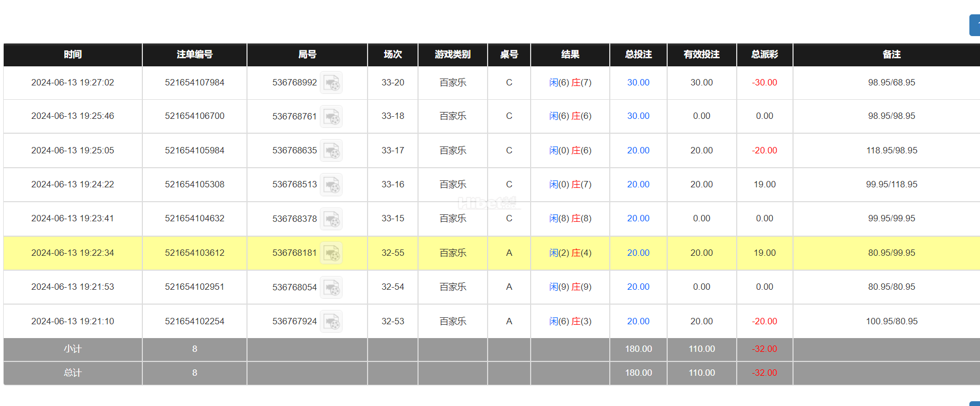
Task: Select order number 521654104632
Action: (x=194, y=218)
